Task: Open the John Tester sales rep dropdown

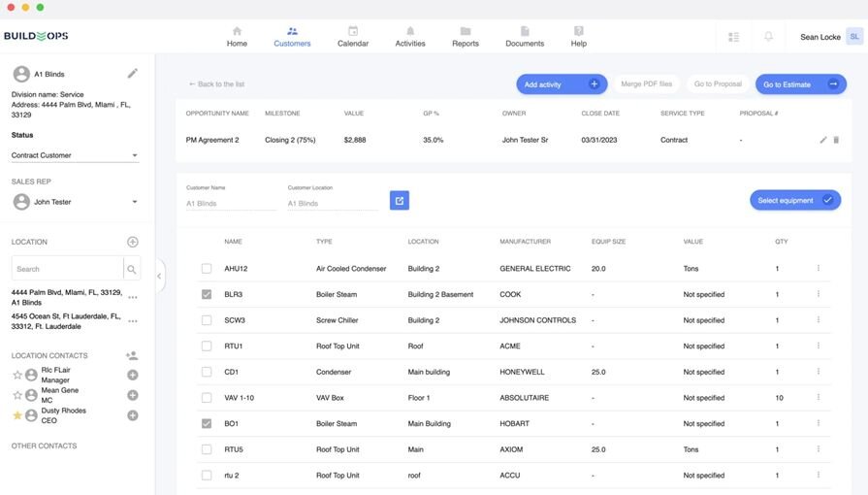Action: 75,202
